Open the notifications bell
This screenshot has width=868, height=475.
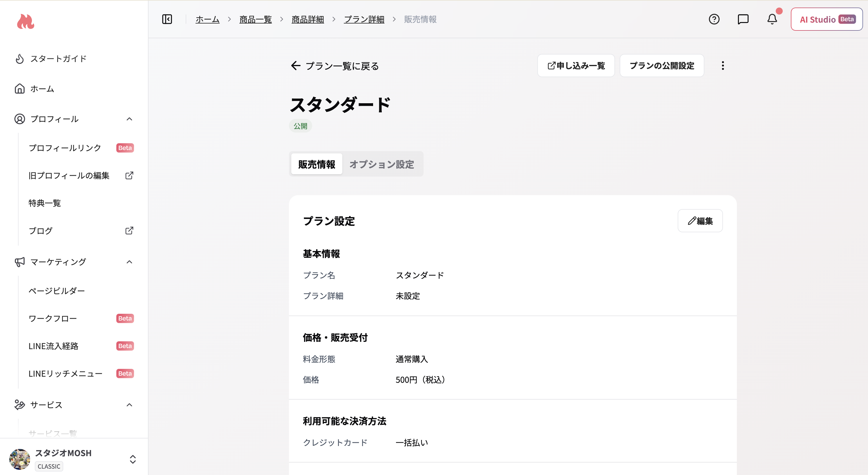pos(772,19)
